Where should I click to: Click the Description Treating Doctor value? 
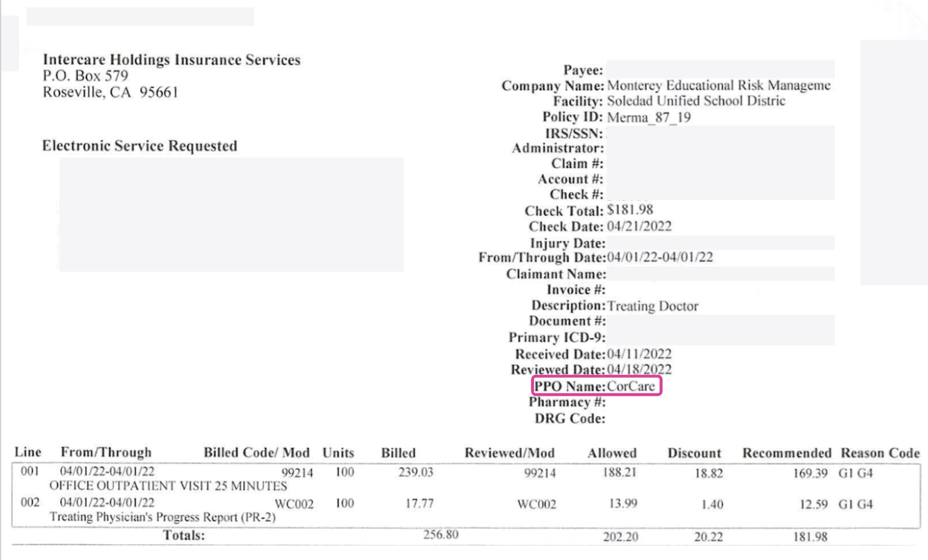pyautogui.click(x=653, y=306)
